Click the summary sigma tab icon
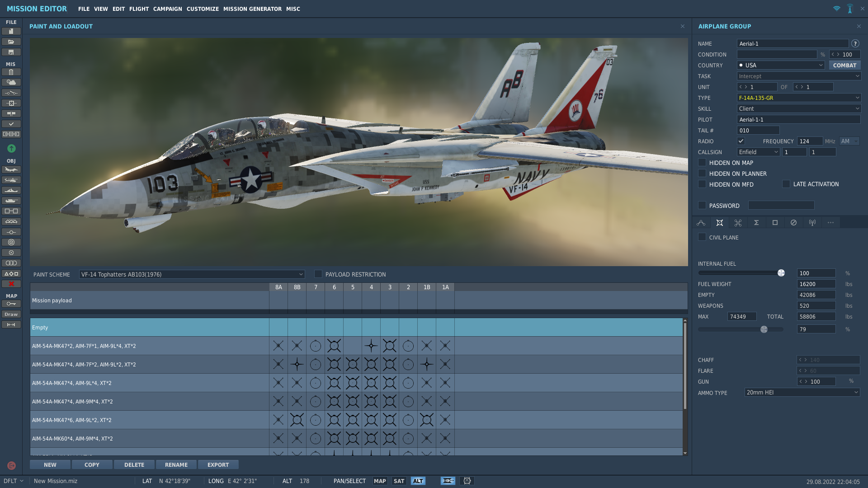Viewport: 868px width, 488px height. click(x=756, y=222)
